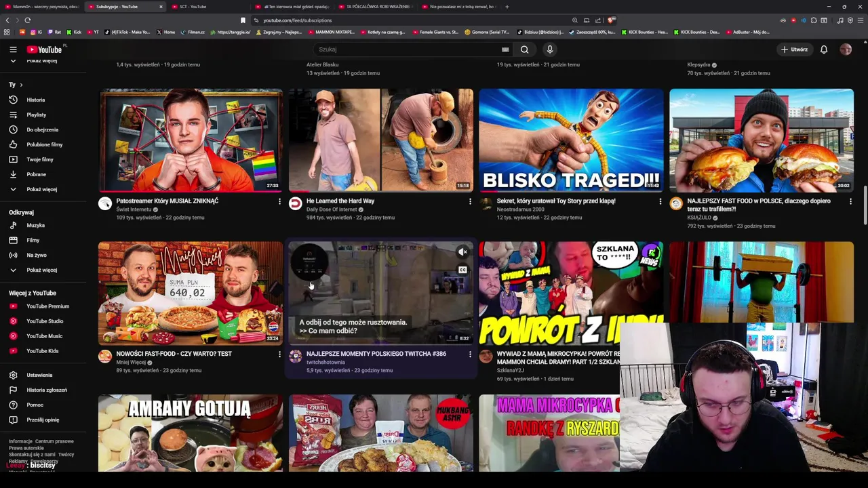
Task: Open the YouTube hamburger guide menu
Action: coord(13,49)
